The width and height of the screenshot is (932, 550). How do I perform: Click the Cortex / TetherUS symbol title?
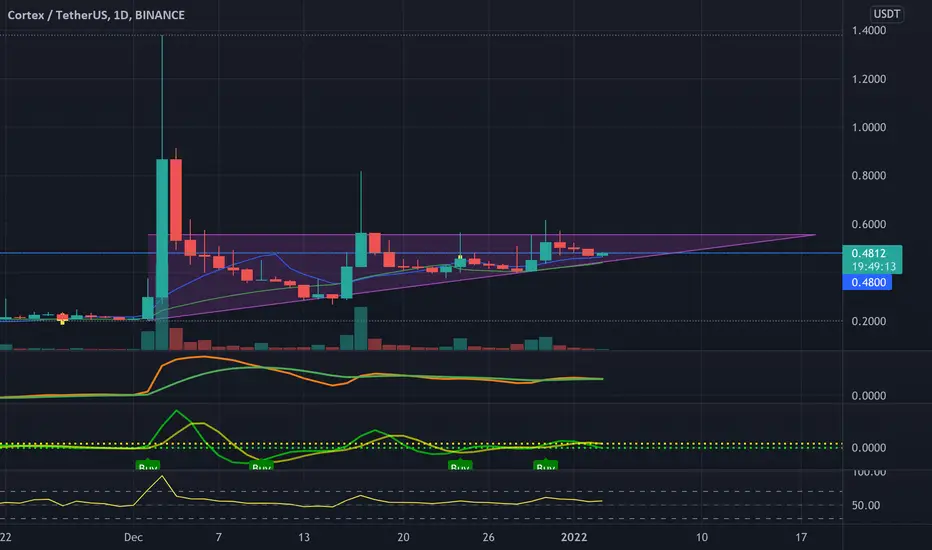tap(96, 15)
